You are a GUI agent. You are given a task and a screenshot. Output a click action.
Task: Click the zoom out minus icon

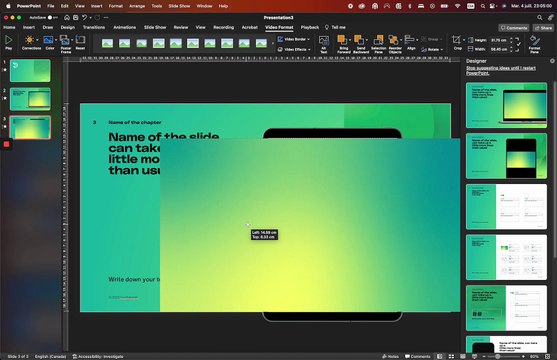click(x=484, y=356)
